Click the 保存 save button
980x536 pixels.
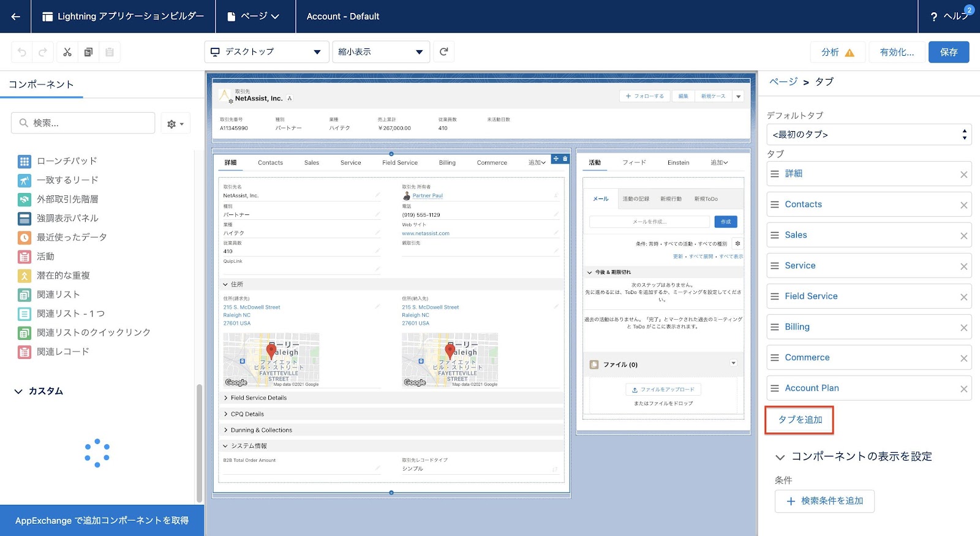[x=949, y=52]
